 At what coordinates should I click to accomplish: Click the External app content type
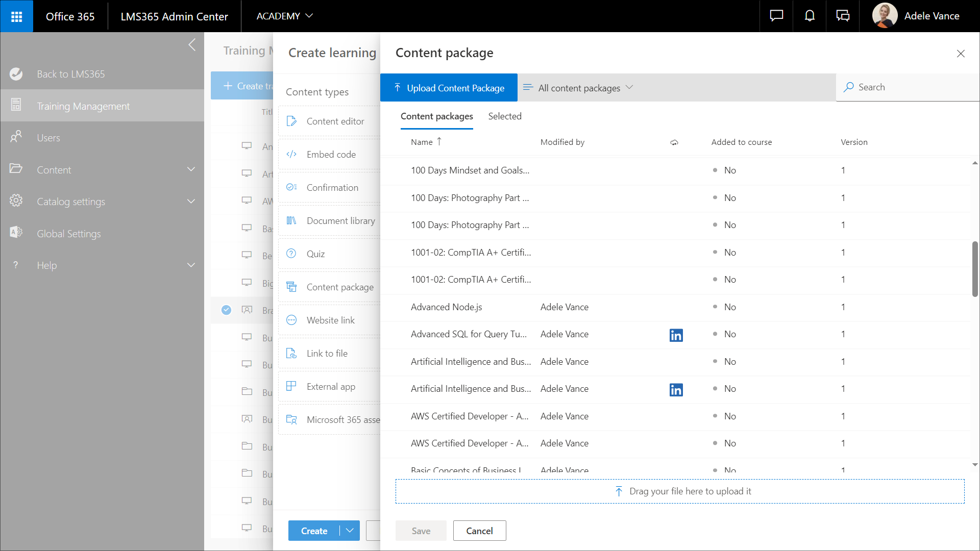pos(330,387)
